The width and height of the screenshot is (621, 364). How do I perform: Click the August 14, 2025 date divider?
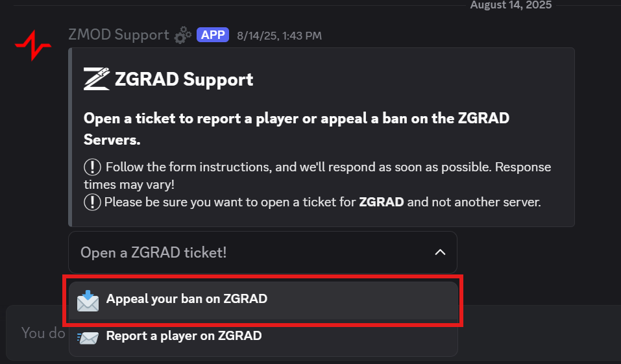(x=511, y=5)
